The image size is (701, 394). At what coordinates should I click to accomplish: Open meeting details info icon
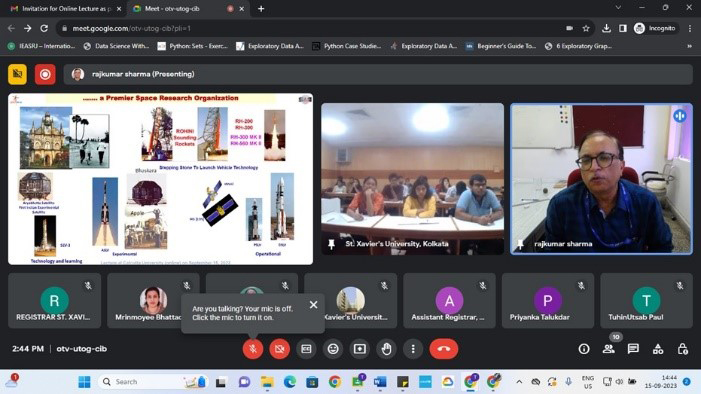(584, 349)
